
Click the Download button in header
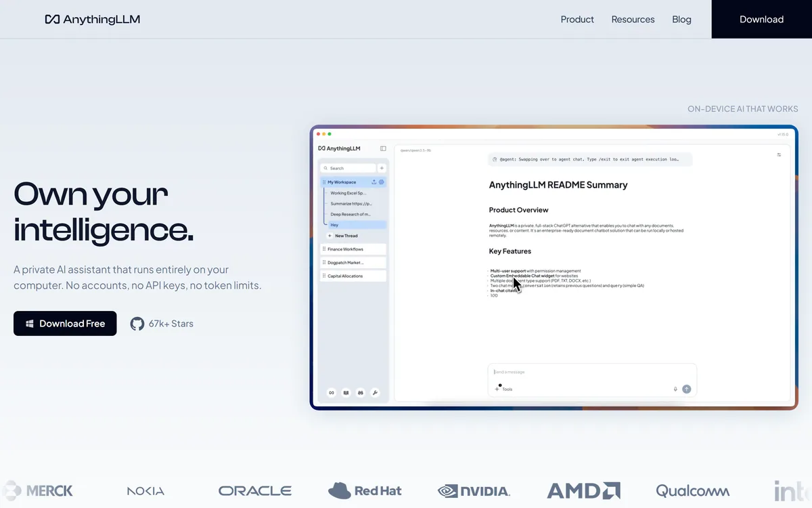[x=762, y=19]
